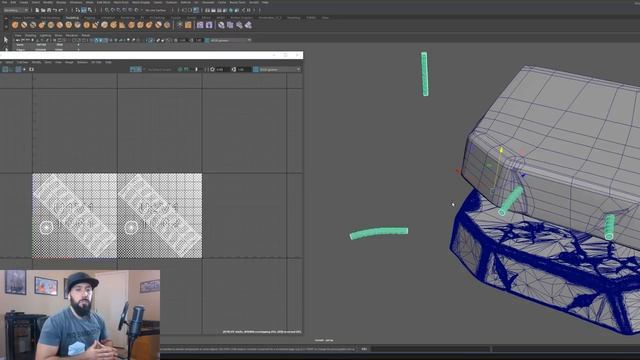The image size is (640, 360).
Task: Open the Poly Modeling shelf tab
Action: click(51, 18)
